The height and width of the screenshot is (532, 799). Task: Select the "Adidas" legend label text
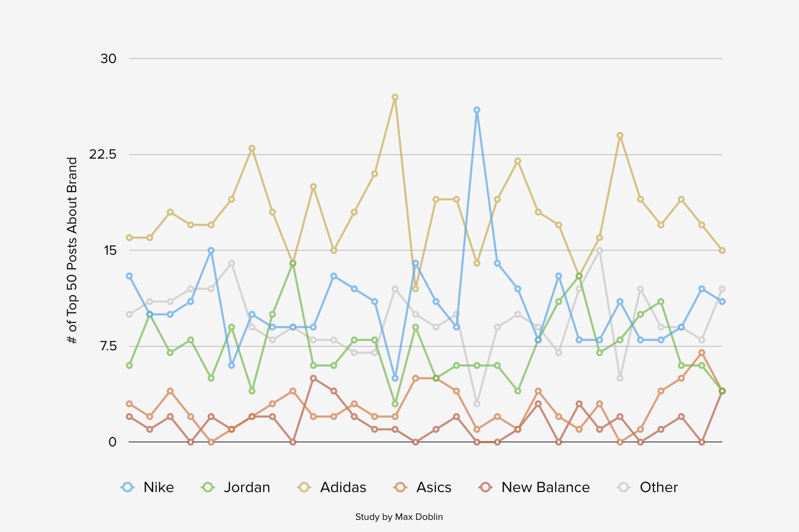tap(343, 487)
